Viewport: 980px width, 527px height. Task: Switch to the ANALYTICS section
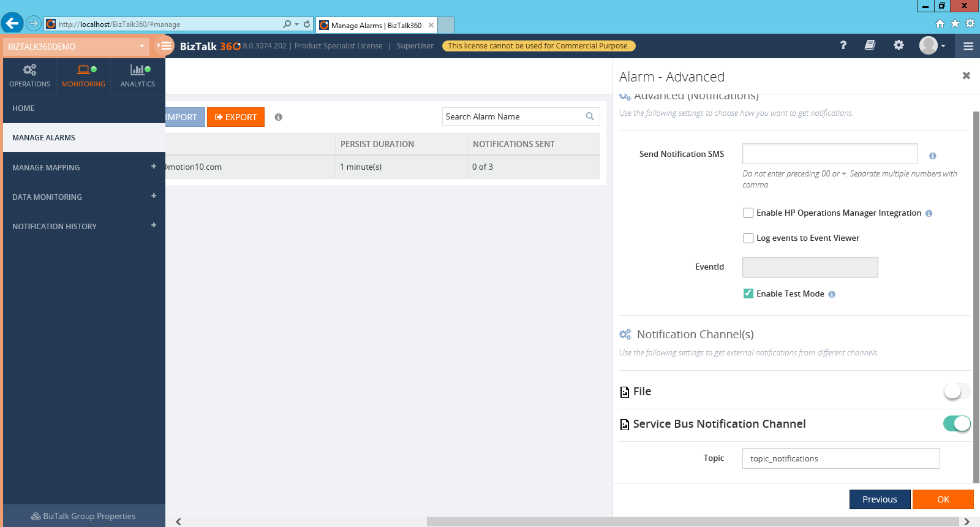[138, 76]
